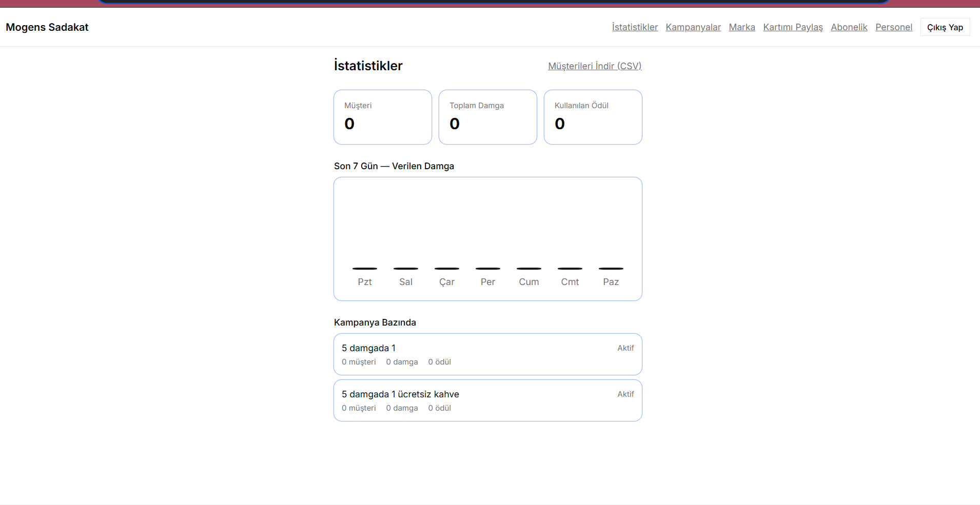The height and width of the screenshot is (505, 980).
Task: Click 'Son 7 Gün — Verilen Damga' heading
Action: click(x=394, y=166)
